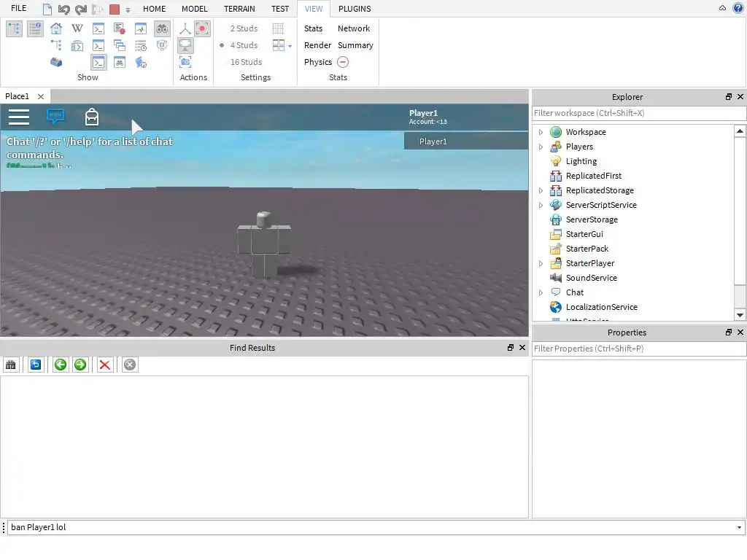Toggle the Find Results binoculars icon in ribbon
The image size is (747, 560).
pos(162,28)
